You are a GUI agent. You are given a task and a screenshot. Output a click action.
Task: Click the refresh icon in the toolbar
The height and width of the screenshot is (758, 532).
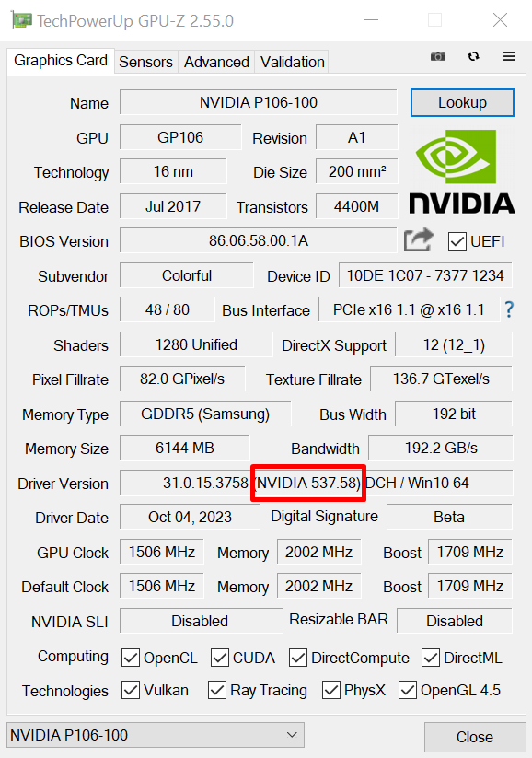click(x=473, y=56)
